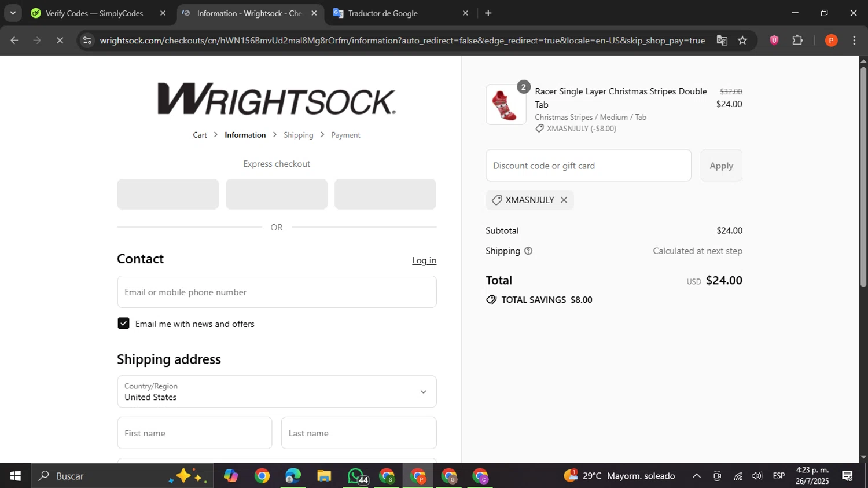Click the first express checkout button

coord(168,194)
